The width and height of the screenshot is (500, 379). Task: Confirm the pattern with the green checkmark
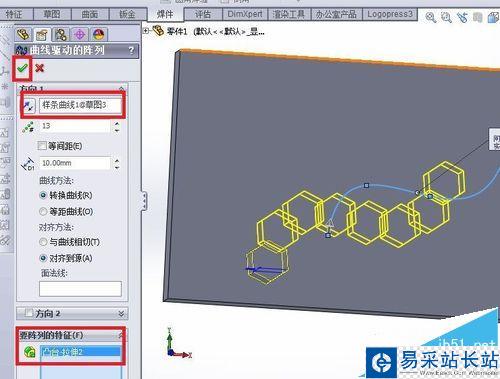(22, 68)
